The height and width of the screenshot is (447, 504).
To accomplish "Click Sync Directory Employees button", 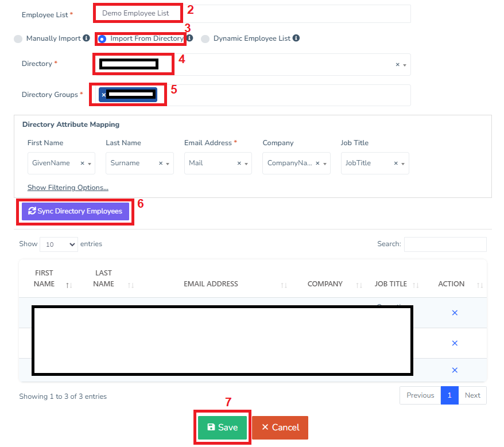I will [x=75, y=211].
